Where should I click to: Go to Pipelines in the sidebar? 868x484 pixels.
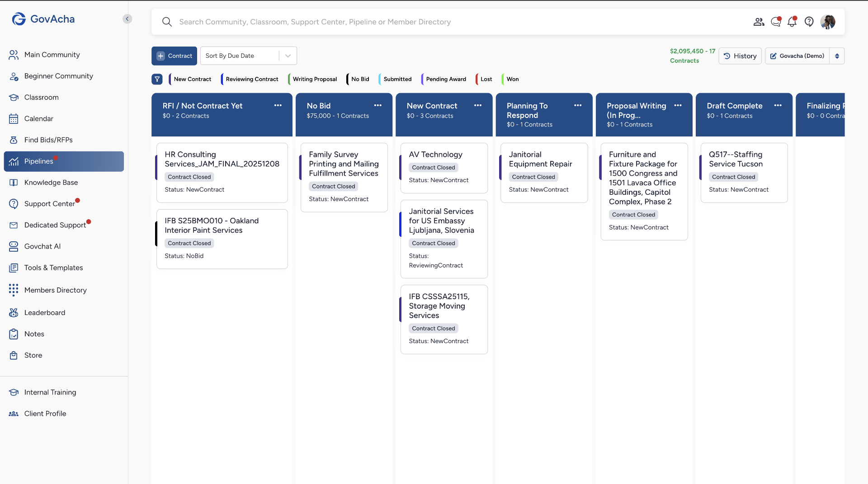coord(64,161)
